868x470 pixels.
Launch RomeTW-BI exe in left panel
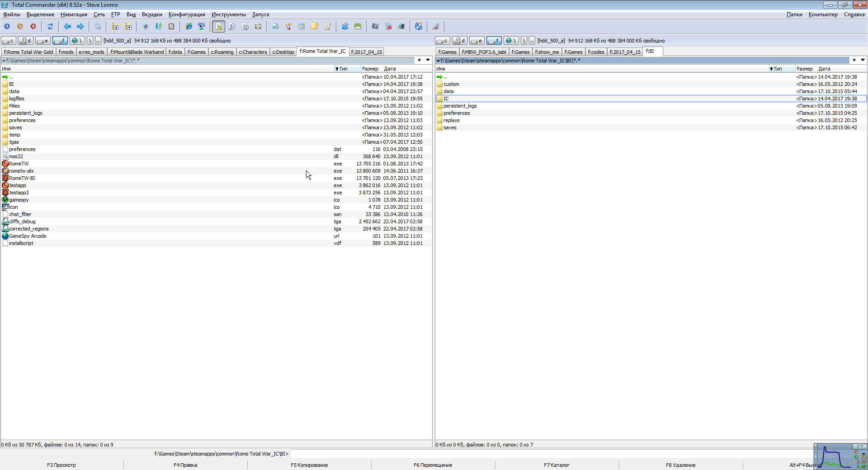click(x=22, y=178)
